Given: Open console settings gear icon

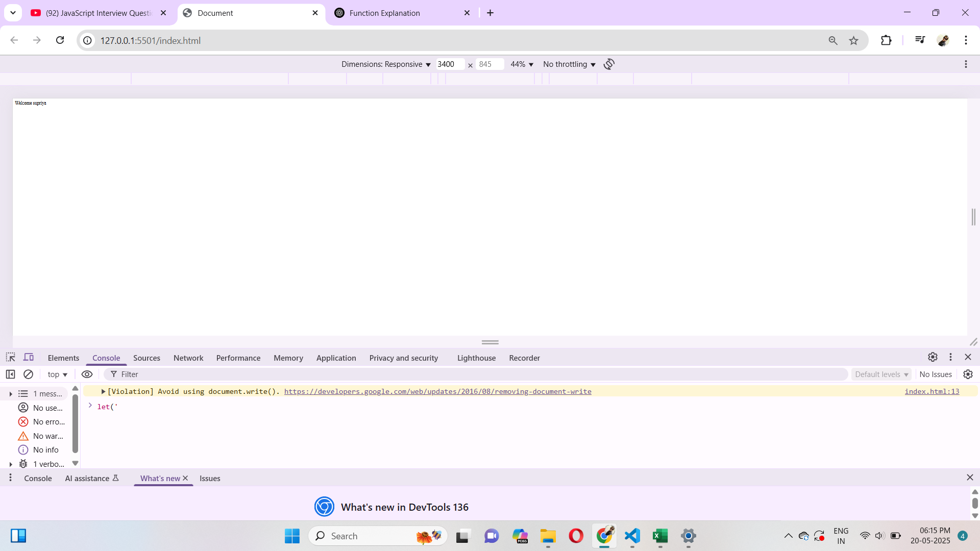Looking at the screenshot, I should coord(968,374).
